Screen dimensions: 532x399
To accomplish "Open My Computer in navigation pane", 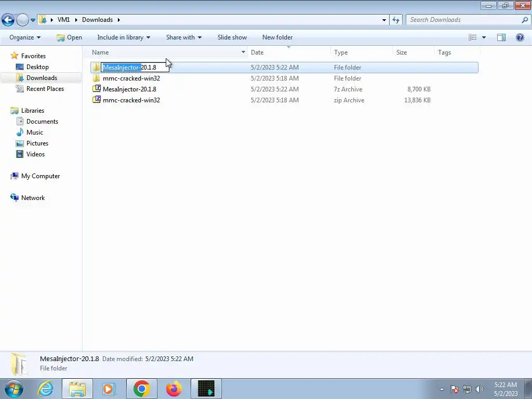I will tap(41, 176).
